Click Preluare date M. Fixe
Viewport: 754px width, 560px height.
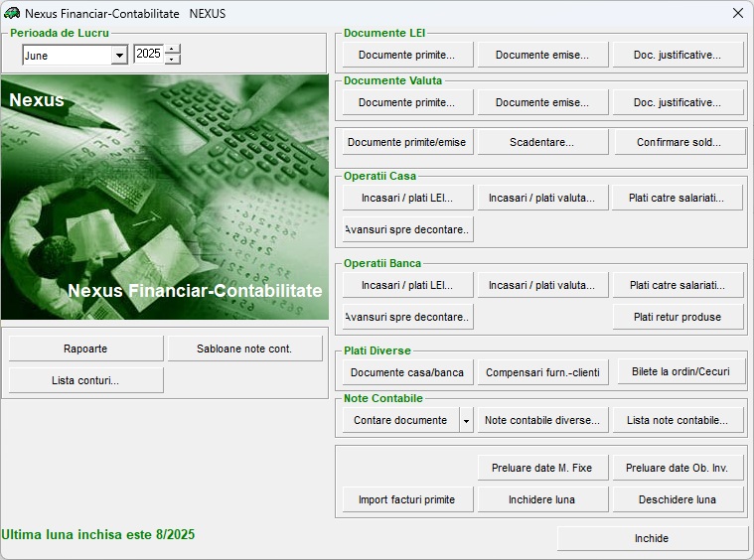542,468
